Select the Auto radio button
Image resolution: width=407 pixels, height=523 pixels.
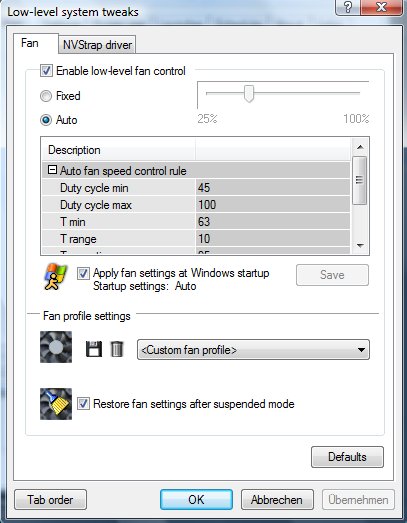click(x=46, y=120)
